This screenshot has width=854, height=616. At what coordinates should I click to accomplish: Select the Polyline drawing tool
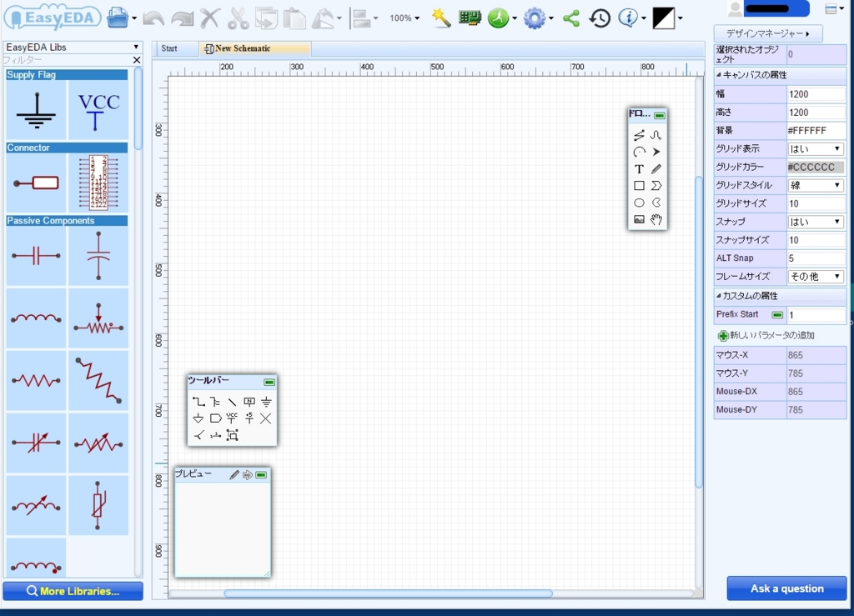click(x=639, y=135)
